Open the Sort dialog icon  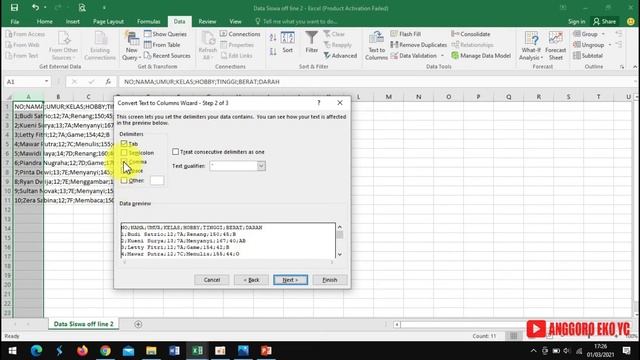(x=288, y=38)
